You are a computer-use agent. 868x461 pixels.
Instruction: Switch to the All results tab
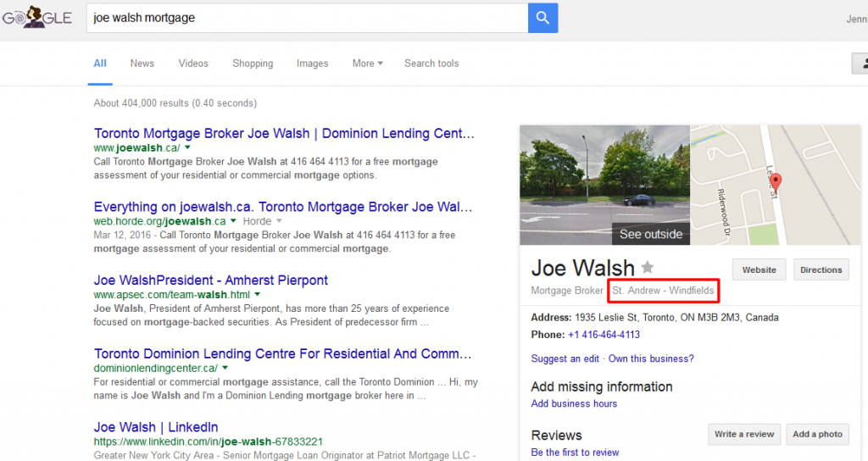[x=100, y=64]
